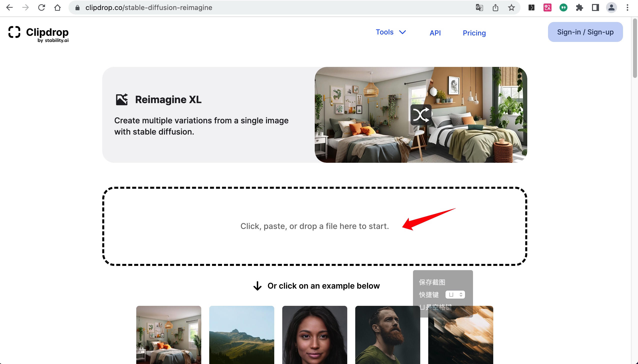Click the Google Translate icon in address bar
The width and height of the screenshot is (638, 364).
point(479,8)
